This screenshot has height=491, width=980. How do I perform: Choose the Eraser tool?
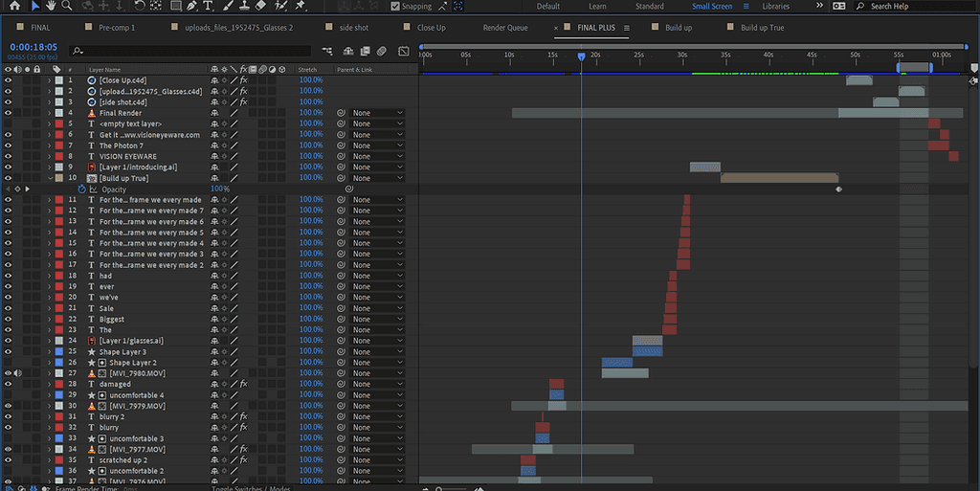(x=260, y=6)
